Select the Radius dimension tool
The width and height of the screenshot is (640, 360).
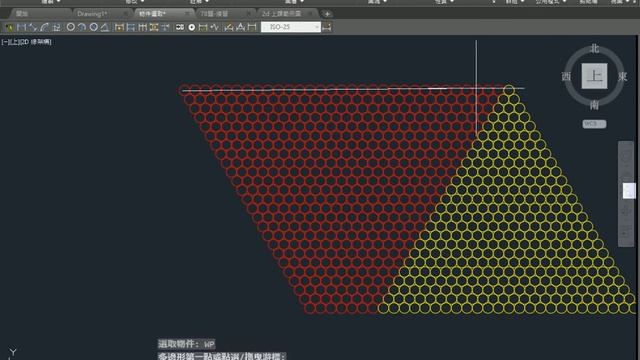(71, 27)
